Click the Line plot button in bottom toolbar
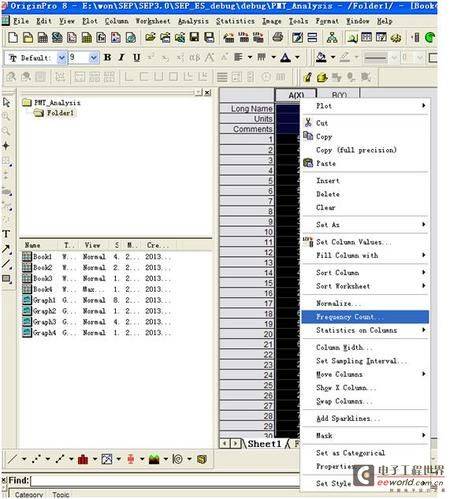The height and width of the screenshot is (499, 450). pos(13,459)
